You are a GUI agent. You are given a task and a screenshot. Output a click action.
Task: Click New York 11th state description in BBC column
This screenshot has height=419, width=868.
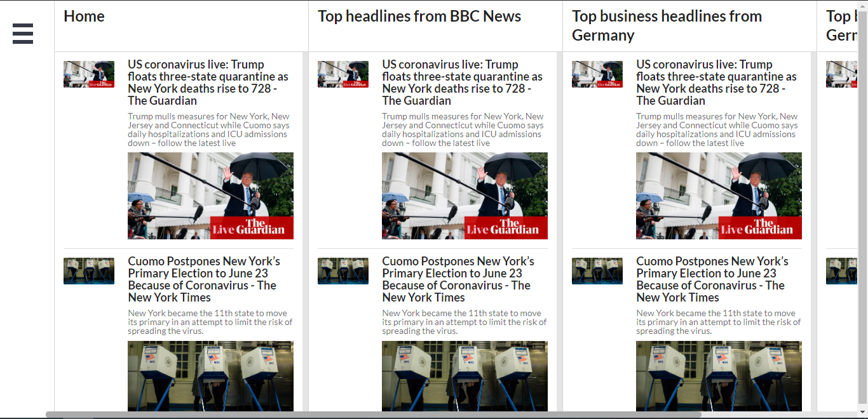464,322
